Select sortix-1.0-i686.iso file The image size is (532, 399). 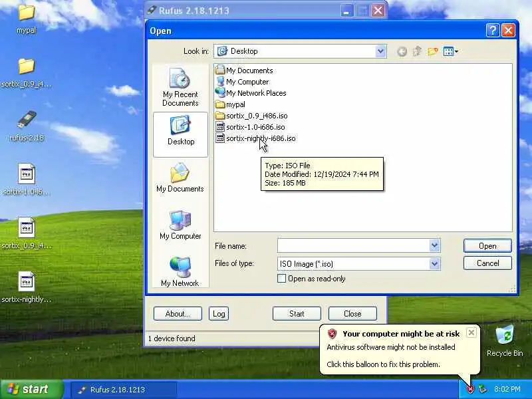tap(251, 127)
